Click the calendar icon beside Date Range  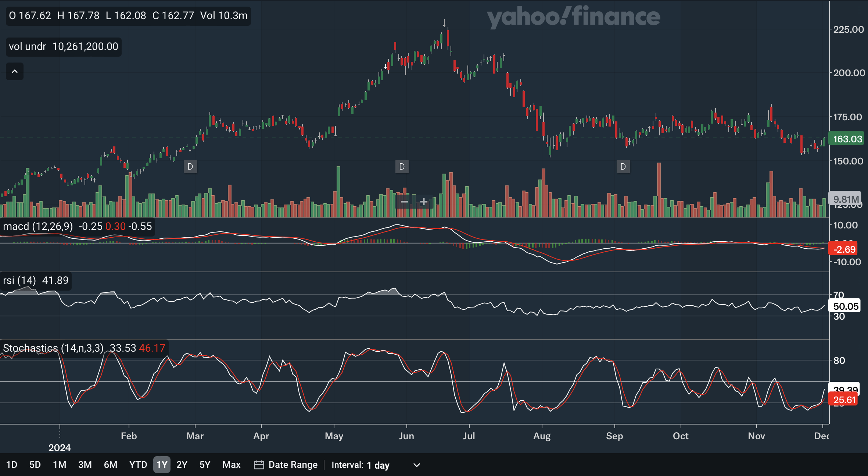(x=259, y=465)
